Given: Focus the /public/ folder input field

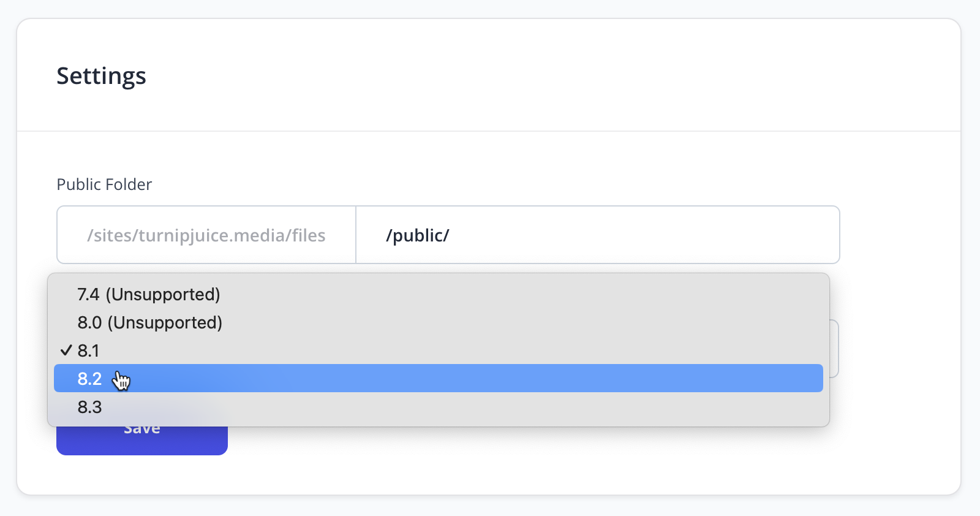Looking at the screenshot, I should click(x=597, y=235).
